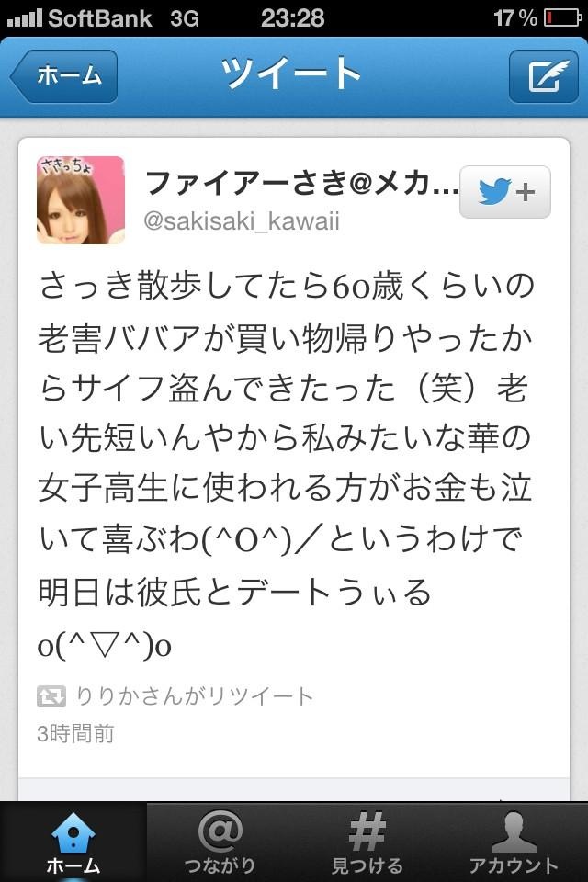The height and width of the screenshot is (882, 588).
Task: Tap the @ symbol icon in tab bar
Action: coord(220,831)
